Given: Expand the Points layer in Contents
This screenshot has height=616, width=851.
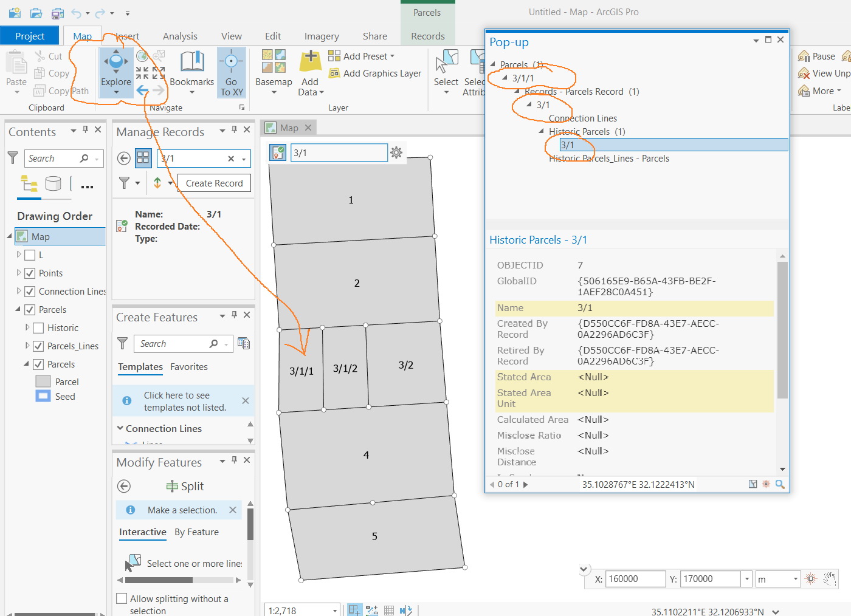Looking at the screenshot, I should [x=19, y=273].
